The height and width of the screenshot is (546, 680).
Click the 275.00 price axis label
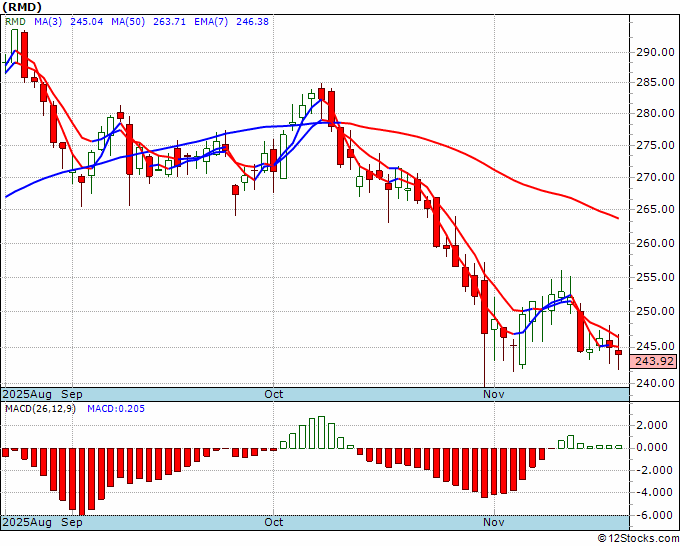tap(655, 145)
